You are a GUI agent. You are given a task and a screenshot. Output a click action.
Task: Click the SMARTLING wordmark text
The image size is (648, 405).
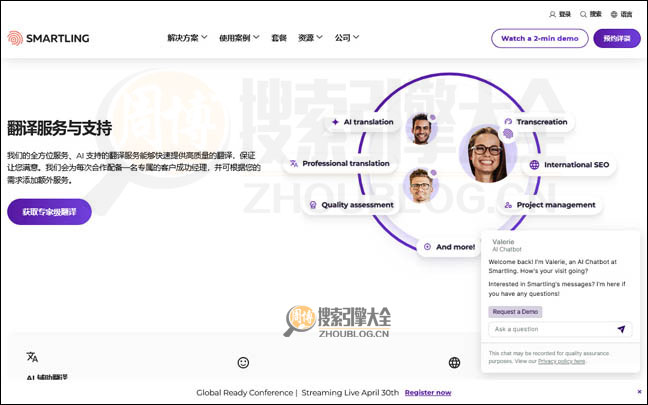58,38
